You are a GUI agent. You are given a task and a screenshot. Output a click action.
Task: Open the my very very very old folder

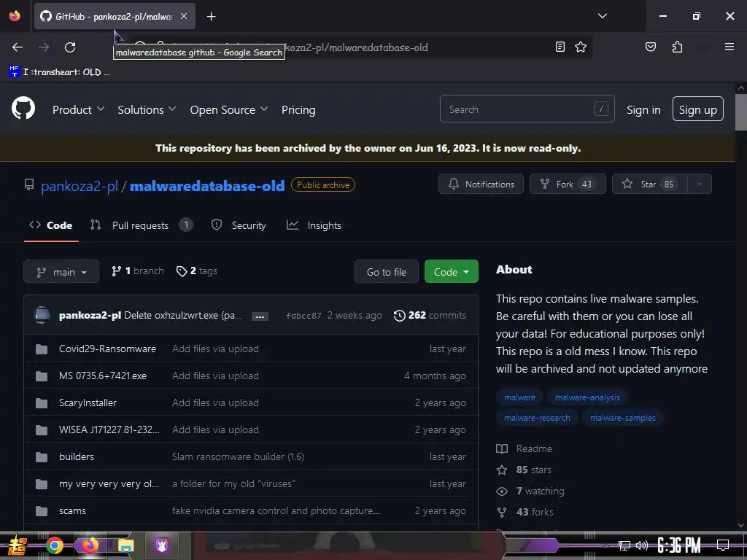point(109,484)
